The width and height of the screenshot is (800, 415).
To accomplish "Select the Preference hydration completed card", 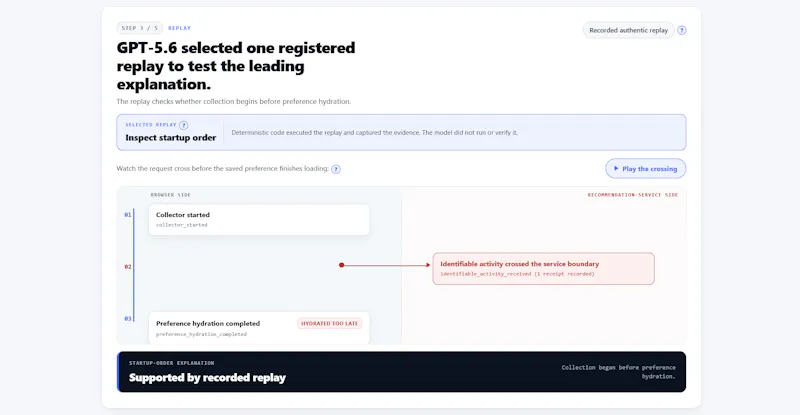I will (259, 328).
